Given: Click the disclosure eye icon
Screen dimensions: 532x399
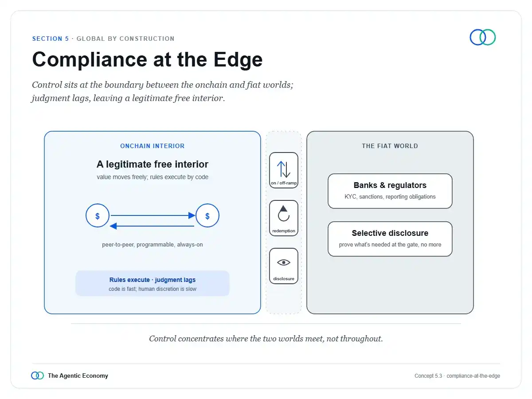Looking at the screenshot, I should point(284,262).
